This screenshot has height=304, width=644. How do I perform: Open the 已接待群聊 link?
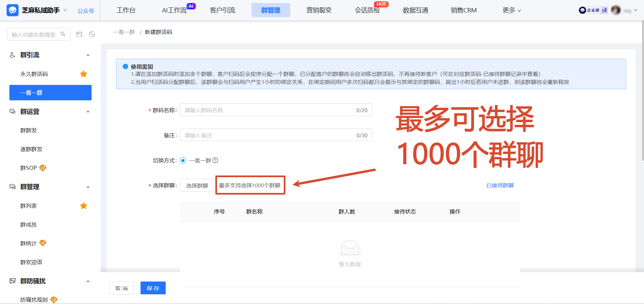tap(500, 185)
